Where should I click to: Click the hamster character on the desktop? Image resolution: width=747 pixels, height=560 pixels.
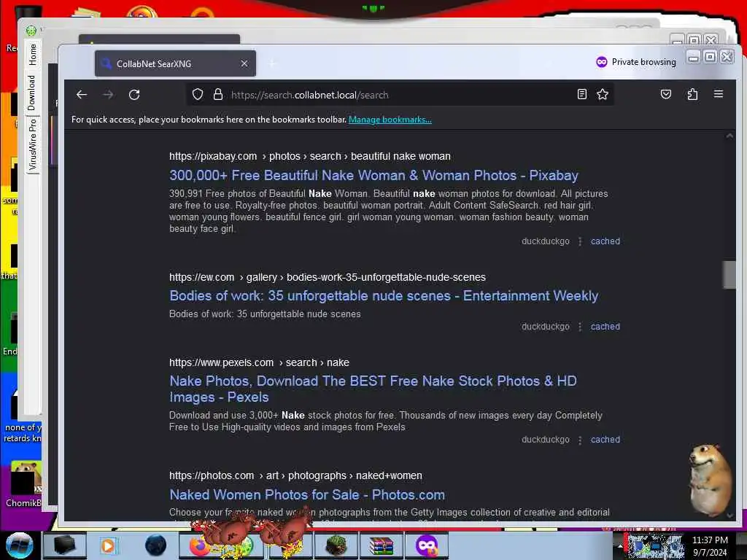pyautogui.click(x=709, y=480)
